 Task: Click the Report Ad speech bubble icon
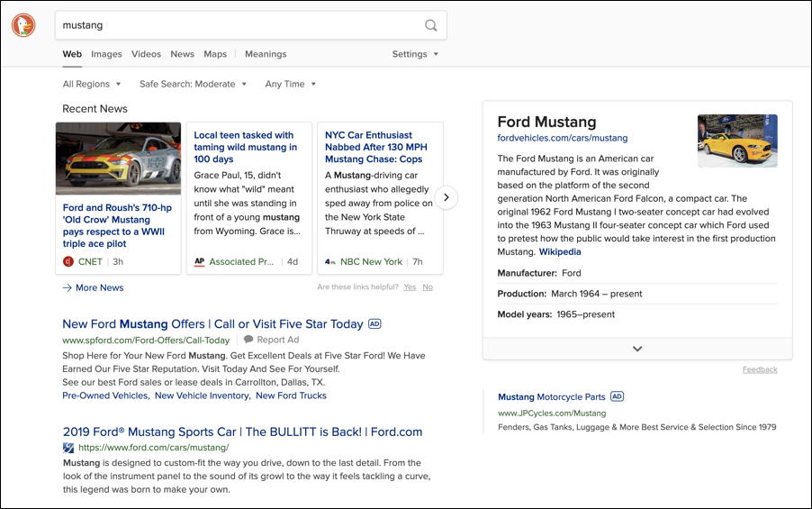(x=248, y=340)
